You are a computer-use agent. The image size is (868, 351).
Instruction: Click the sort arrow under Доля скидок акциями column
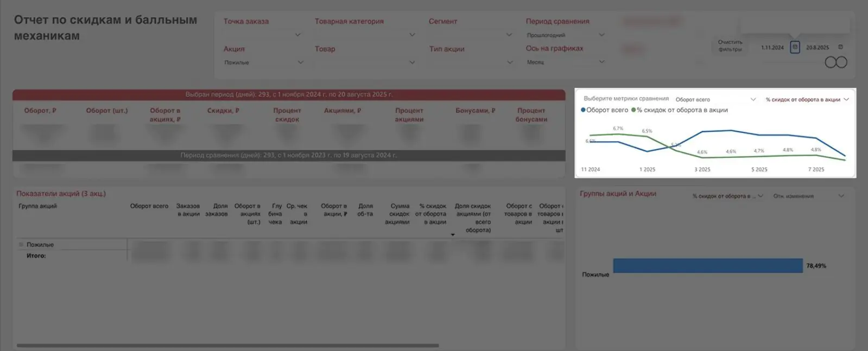[x=453, y=235]
